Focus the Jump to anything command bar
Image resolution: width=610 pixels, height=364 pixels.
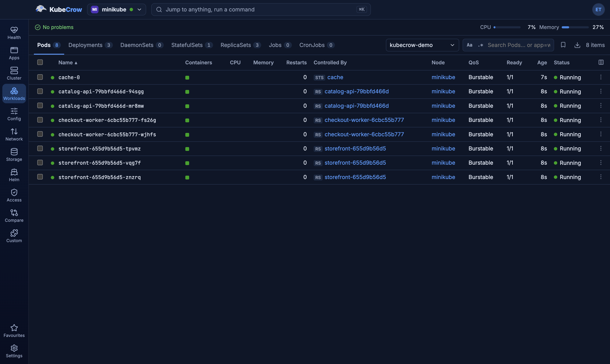click(x=261, y=9)
